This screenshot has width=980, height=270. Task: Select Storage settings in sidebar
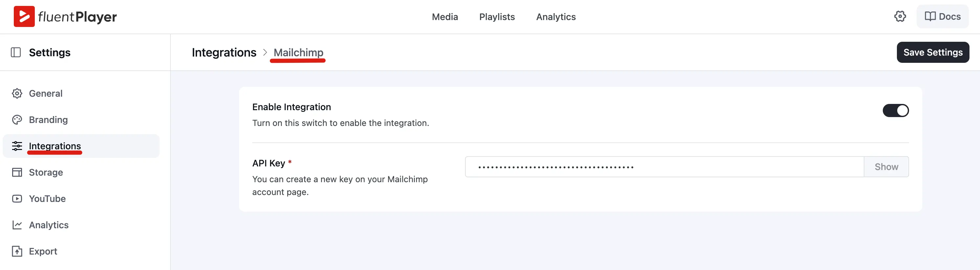tap(81, 172)
